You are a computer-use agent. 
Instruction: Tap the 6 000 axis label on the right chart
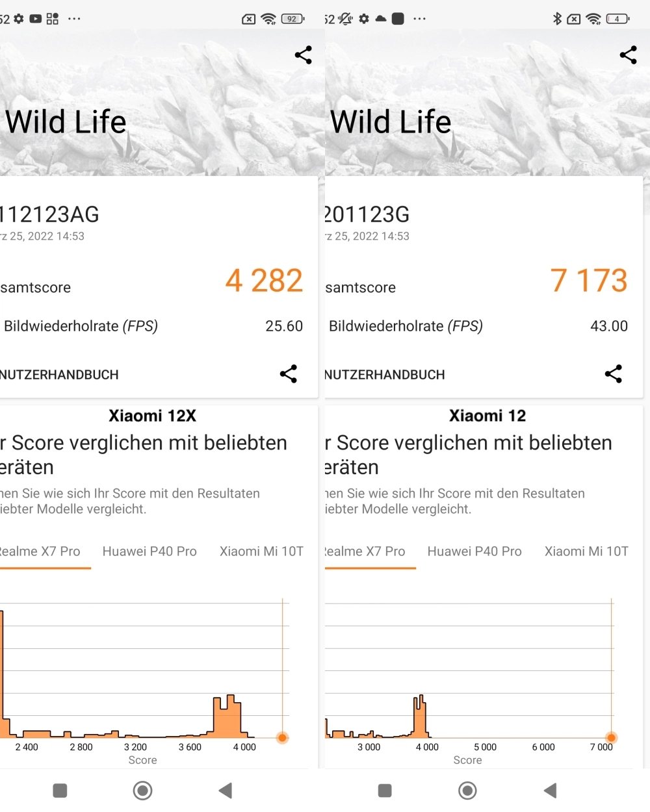(543, 747)
